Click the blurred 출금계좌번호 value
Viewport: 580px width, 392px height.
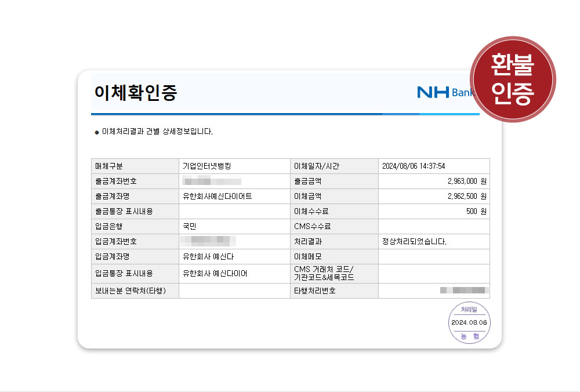[212, 181]
